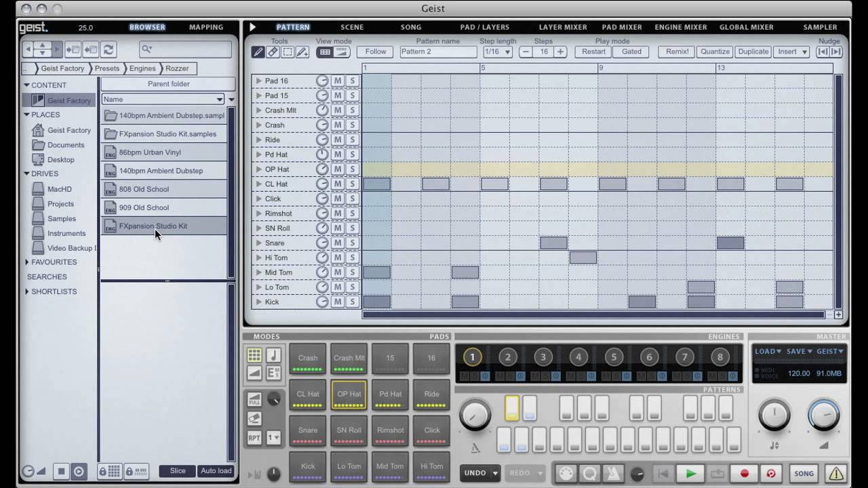Collapse the CONTENT section
Screen dimensions: 868x488
tap(26, 85)
